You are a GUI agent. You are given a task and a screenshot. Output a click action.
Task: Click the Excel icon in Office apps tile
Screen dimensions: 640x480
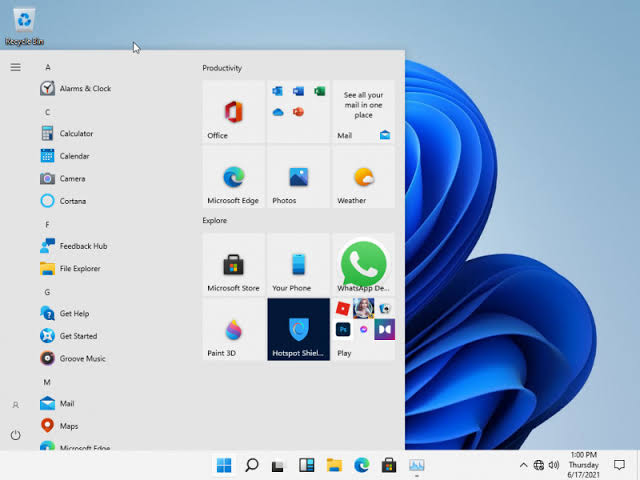[320, 91]
